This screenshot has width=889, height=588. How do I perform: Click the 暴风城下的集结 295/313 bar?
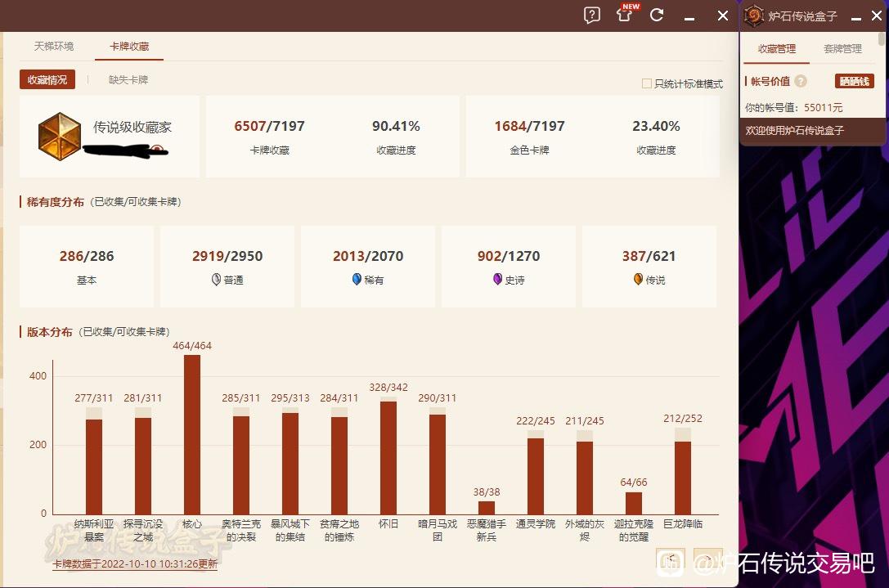pos(290,464)
